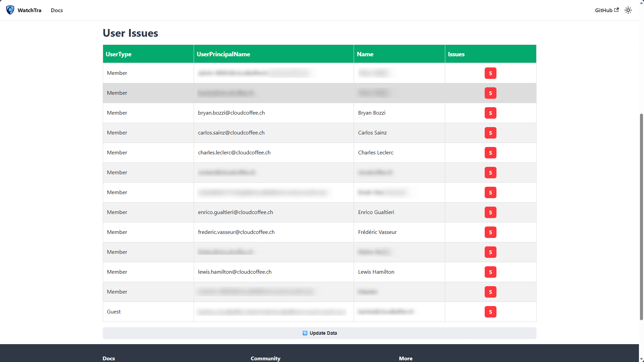644x362 pixels.
Task: Click the issues badge for Enrico Gualtieri
Action: pos(490,212)
